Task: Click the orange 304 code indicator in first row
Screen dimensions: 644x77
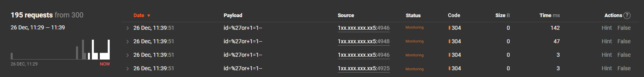Action: click(449, 28)
